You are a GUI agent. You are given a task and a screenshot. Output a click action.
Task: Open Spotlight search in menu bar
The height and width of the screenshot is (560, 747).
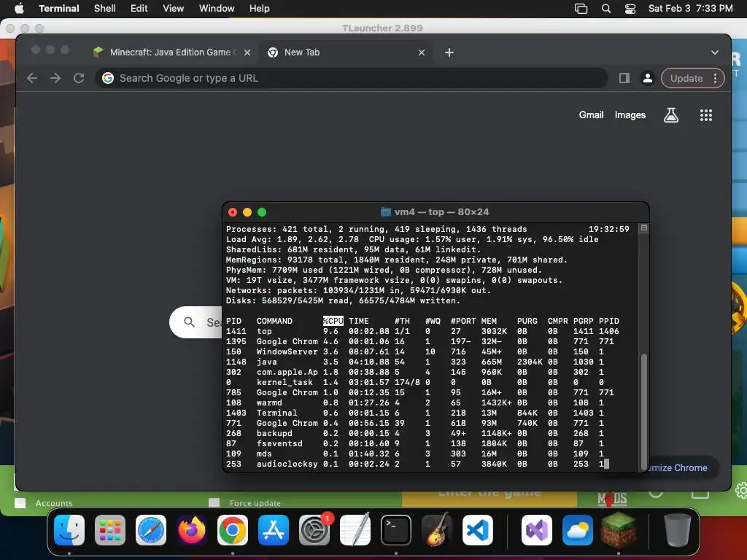pos(606,9)
